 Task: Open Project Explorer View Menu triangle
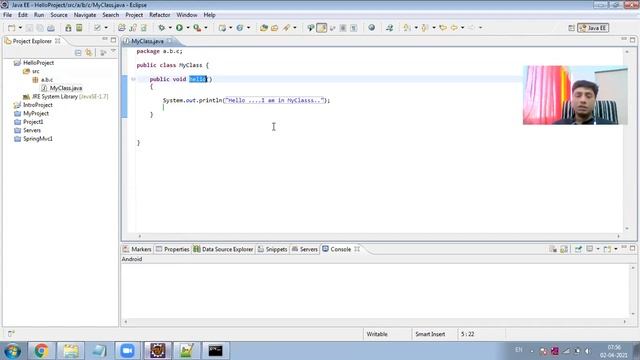113,52
